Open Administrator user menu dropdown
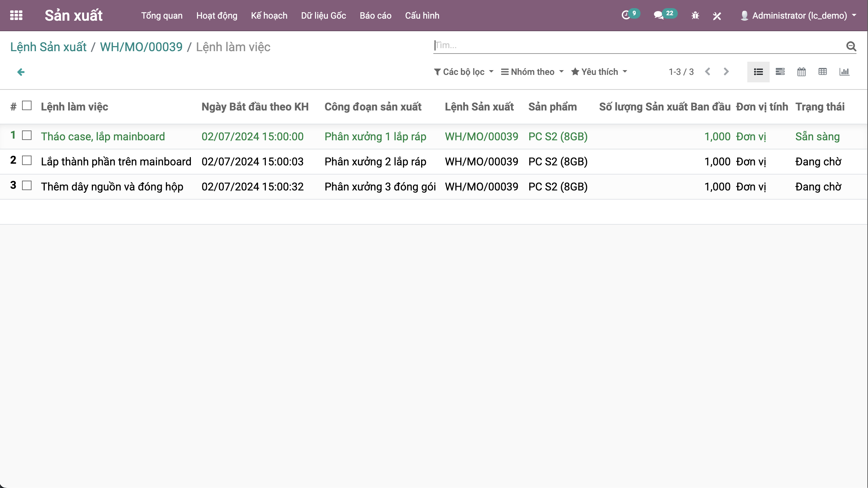Image resolution: width=868 pixels, height=488 pixels. coord(798,16)
